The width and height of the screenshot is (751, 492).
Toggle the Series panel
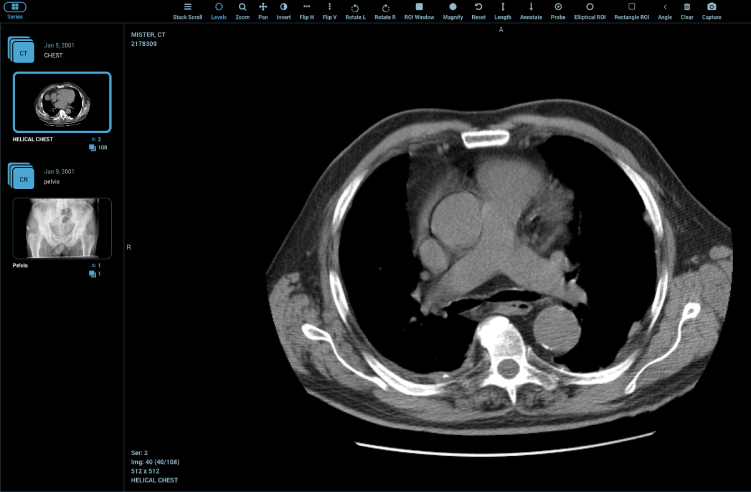click(14, 10)
